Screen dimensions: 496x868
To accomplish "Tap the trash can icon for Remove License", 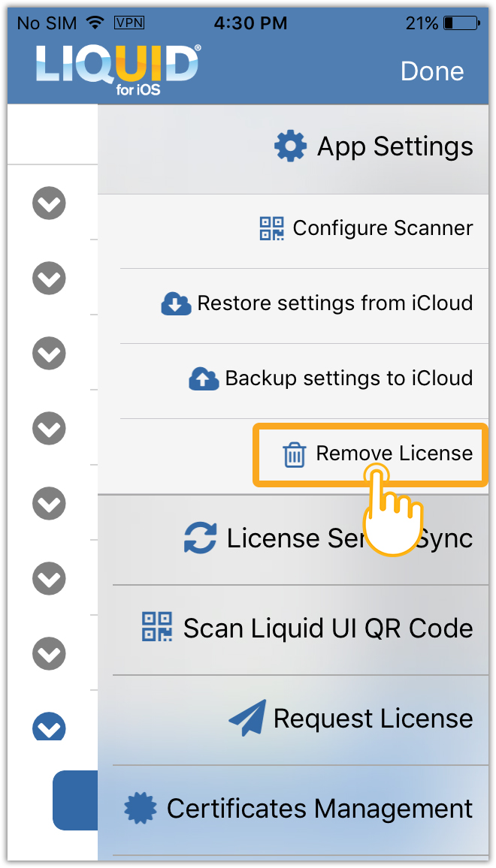I will pyautogui.click(x=294, y=454).
